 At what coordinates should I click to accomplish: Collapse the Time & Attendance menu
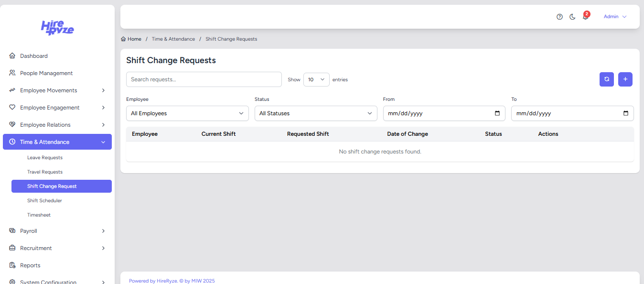coord(57,142)
